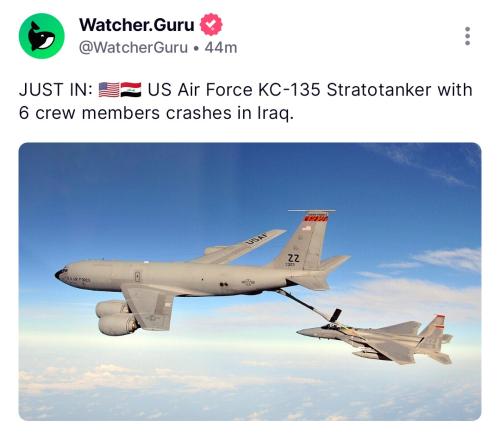Open the three-dot post options menu
Image resolution: width=500 pixels, height=439 pixels.
(467, 36)
